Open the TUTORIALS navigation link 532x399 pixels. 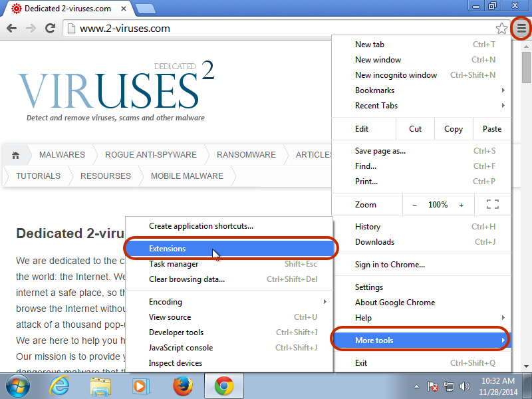(38, 176)
